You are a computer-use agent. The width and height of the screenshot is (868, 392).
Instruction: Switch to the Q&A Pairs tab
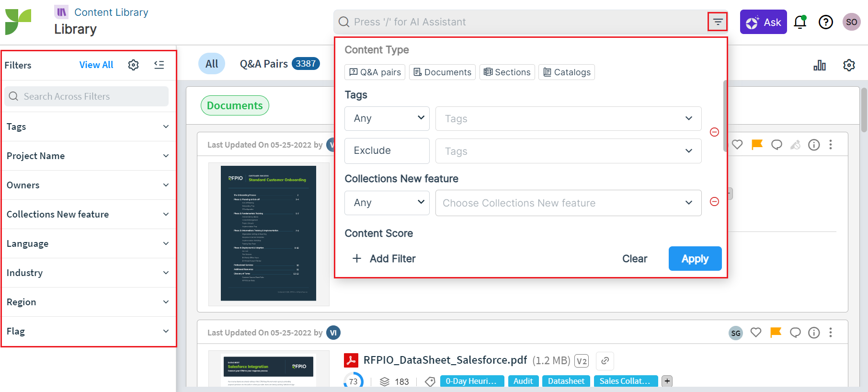tap(280, 64)
